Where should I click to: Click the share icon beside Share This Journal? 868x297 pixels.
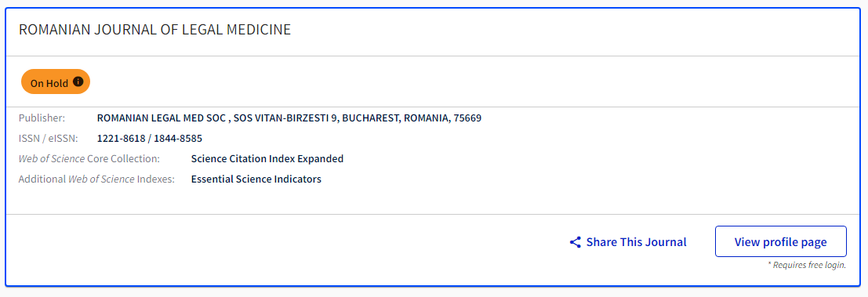pos(576,242)
